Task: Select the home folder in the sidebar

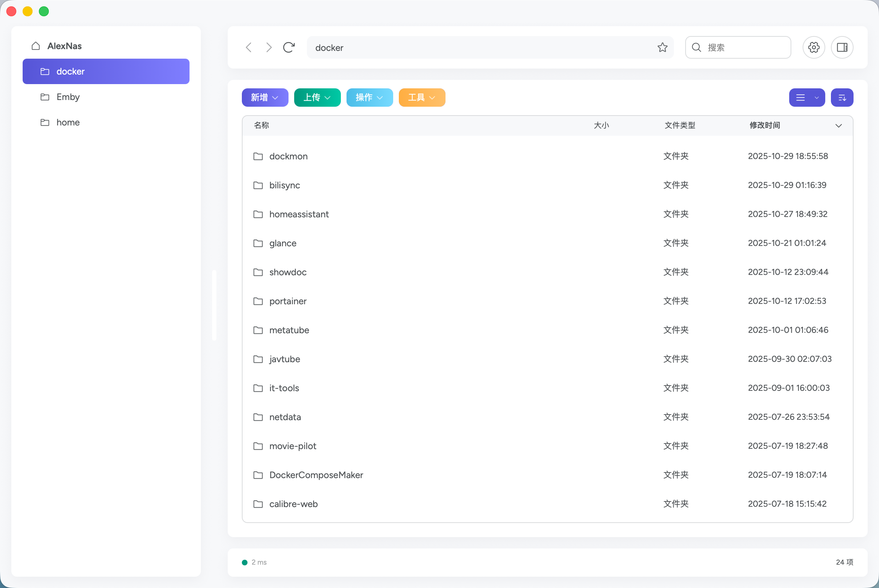Action: coord(68,122)
